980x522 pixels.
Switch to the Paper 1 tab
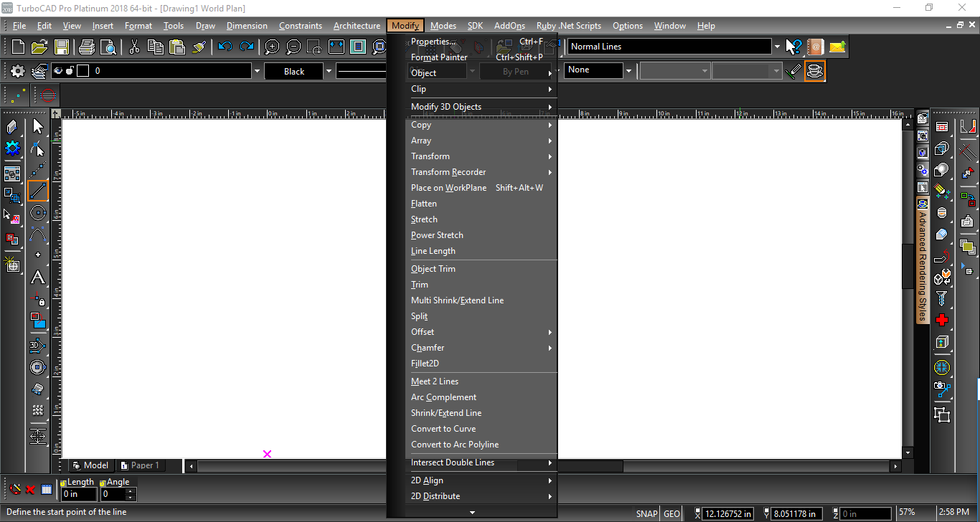pos(139,465)
